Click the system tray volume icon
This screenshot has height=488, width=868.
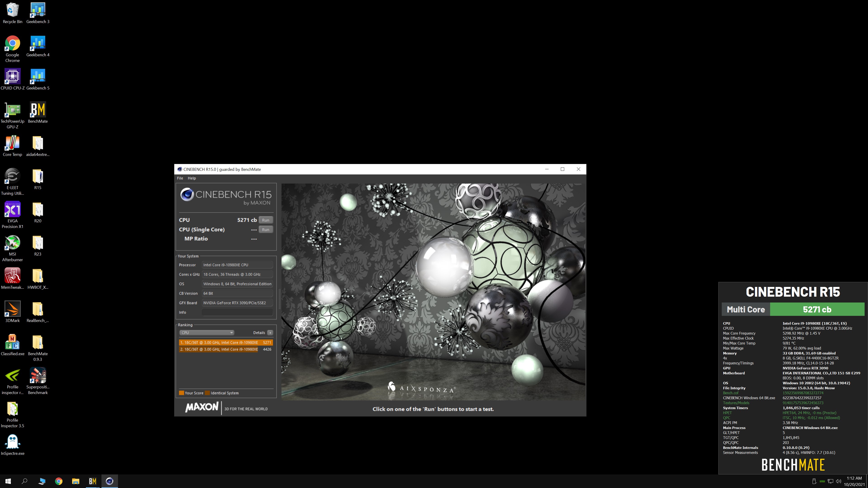[839, 481]
